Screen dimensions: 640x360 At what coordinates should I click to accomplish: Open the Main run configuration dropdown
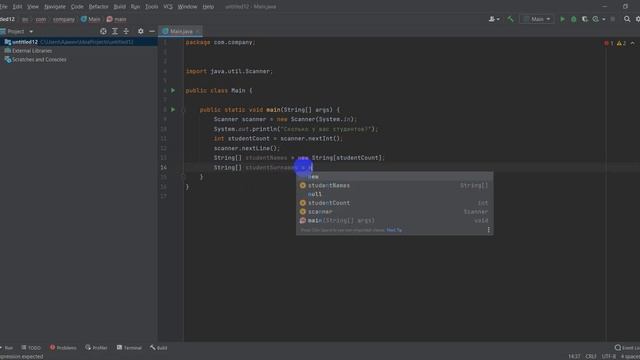(537, 19)
